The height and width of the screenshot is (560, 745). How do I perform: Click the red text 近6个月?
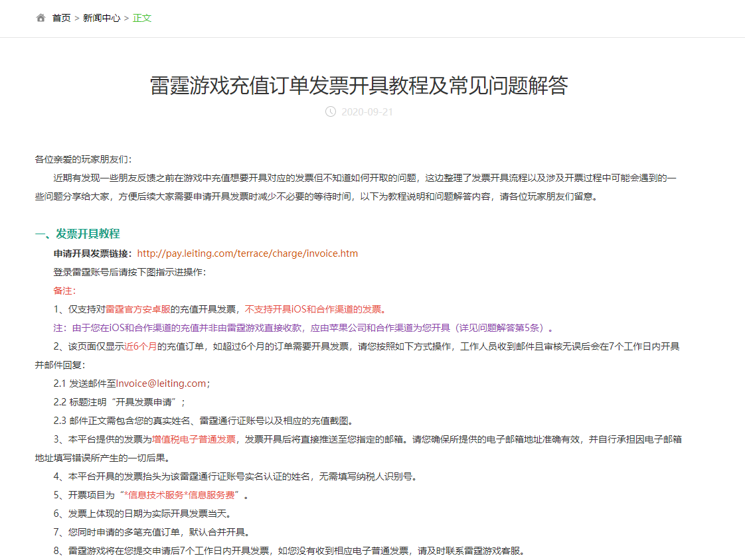[141, 347]
